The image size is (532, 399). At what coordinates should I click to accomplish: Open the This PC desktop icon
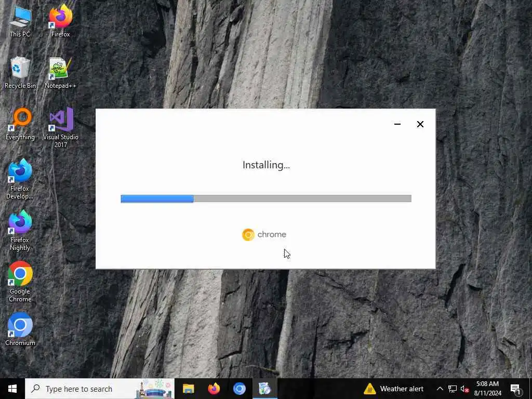(x=20, y=21)
